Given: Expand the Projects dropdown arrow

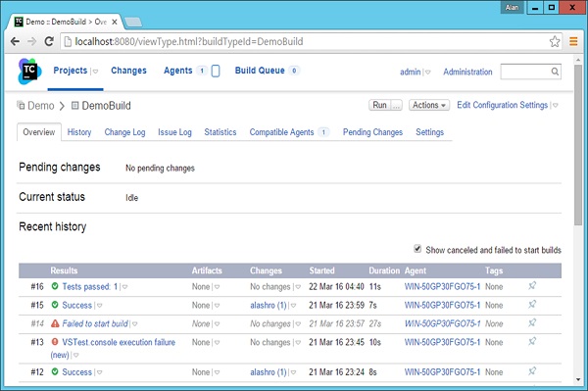Looking at the screenshot, I should [95, 72].
